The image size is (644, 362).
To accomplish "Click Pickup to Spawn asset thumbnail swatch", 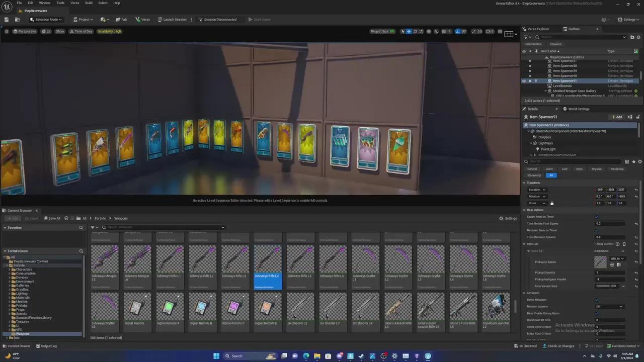I will tap(600, 262).
